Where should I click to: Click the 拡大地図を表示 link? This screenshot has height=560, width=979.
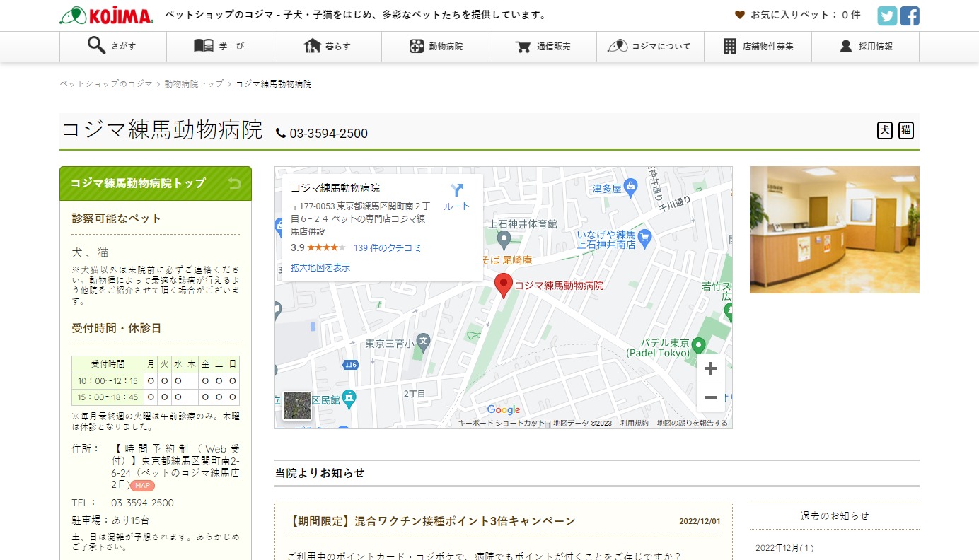[320, 268]
